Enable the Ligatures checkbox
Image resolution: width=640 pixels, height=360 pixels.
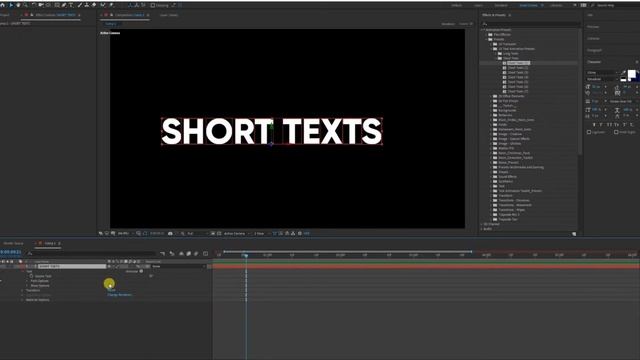[x=589, y=132]
